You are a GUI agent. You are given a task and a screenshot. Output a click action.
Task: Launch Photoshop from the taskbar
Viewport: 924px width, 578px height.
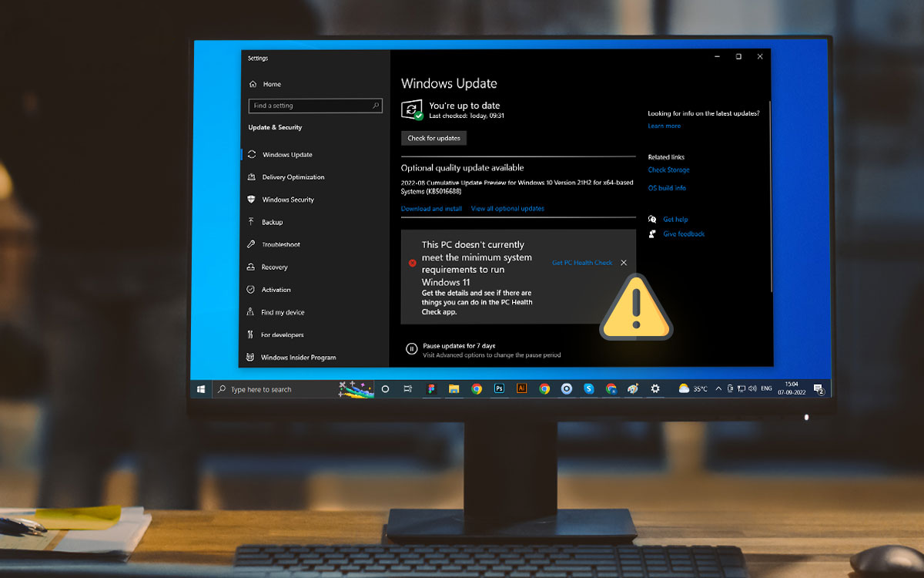click(499, 389)
